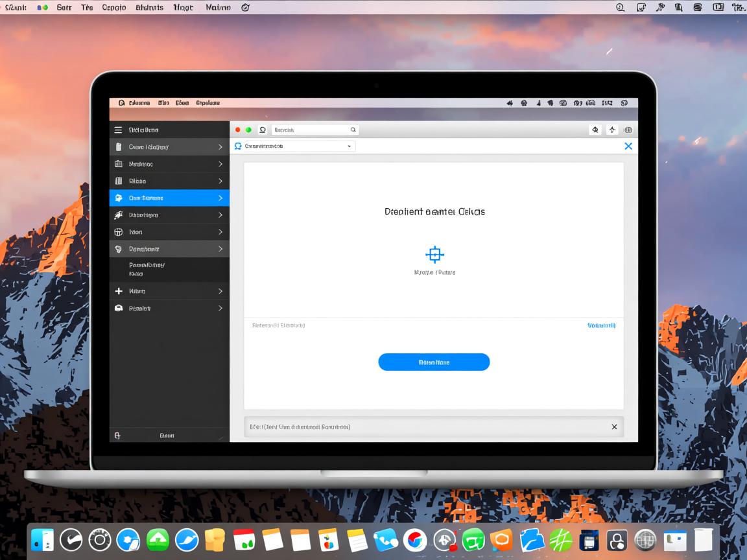Expand the last sidebar row's chevron
747x560 pixels.
tap(220, 309)
